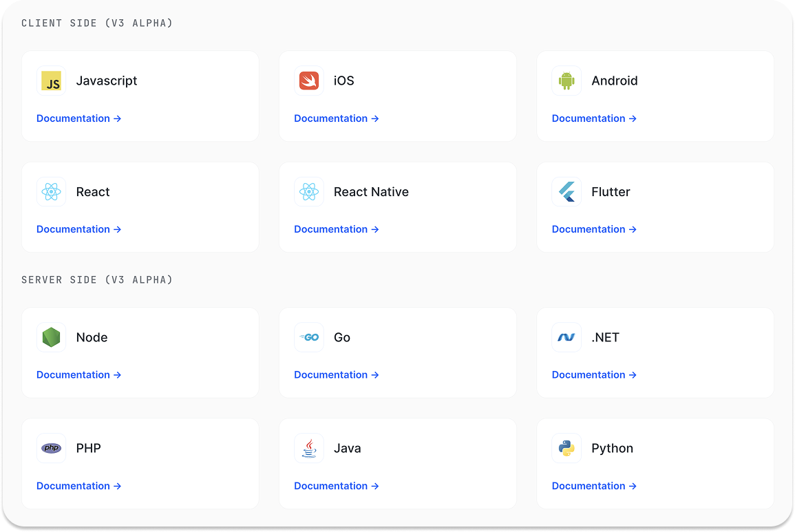
Task: Open the Javascript Documentation link
Action: click(x=78, y=118)
